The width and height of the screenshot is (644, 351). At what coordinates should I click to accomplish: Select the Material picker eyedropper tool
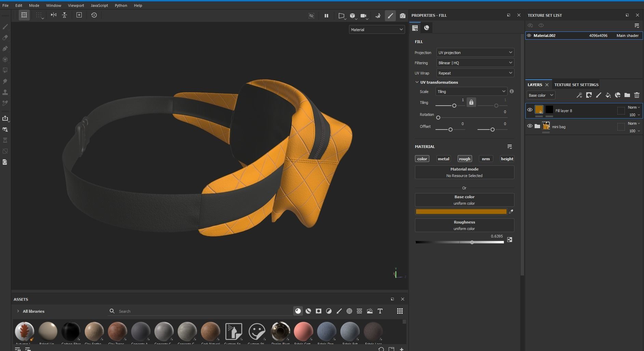[5, 103]
